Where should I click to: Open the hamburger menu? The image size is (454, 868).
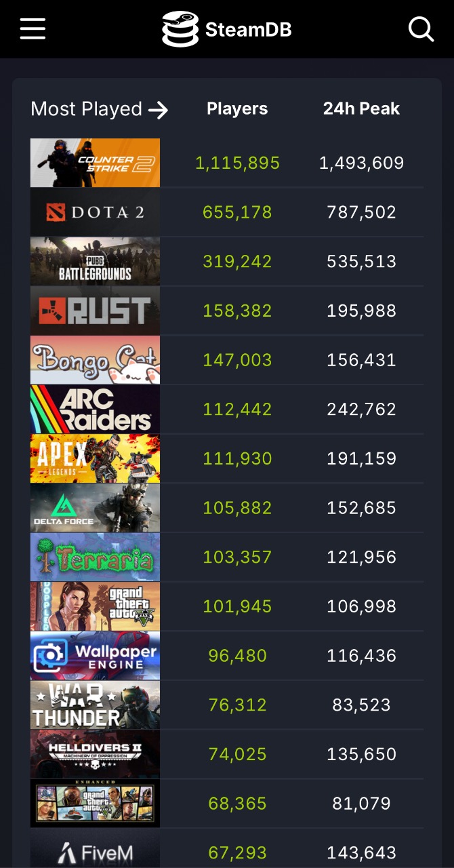[33, 29]
